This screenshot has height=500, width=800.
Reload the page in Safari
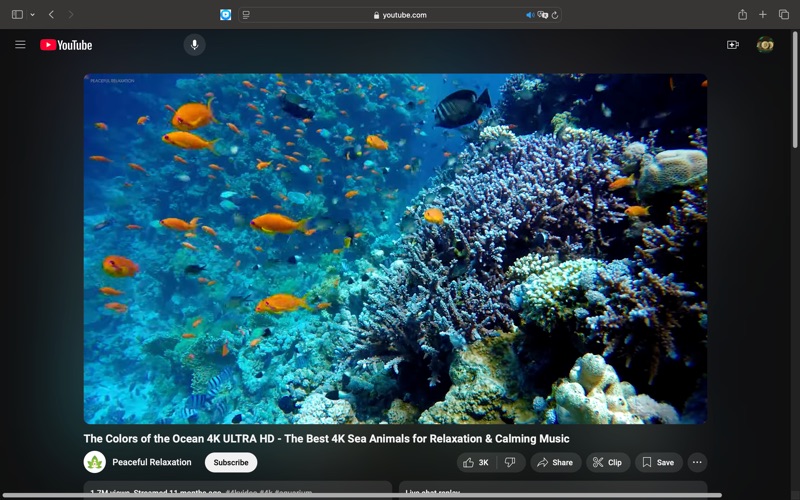click(555, 15)
